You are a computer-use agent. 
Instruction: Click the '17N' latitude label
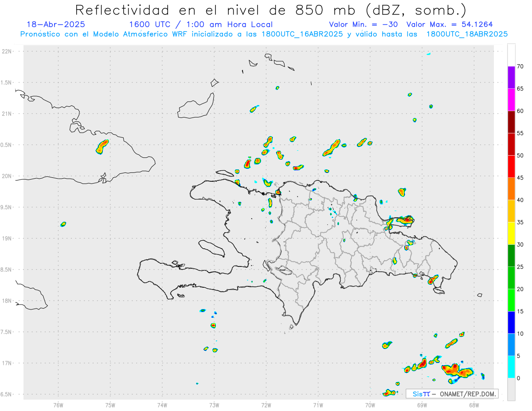tap(8, 363)
